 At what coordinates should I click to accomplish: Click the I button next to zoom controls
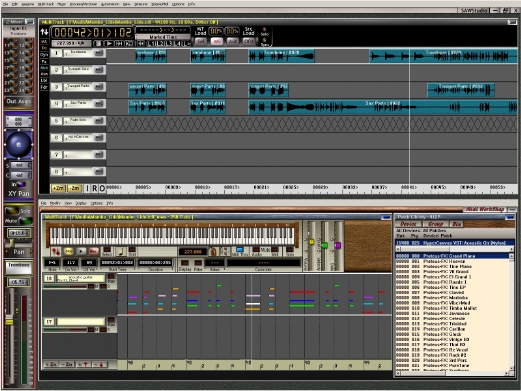click(x=87, y=188)
